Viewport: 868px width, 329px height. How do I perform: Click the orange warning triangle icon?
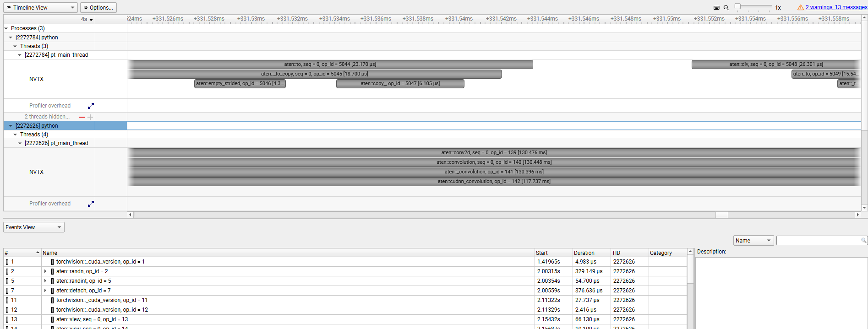click(800, 7)
